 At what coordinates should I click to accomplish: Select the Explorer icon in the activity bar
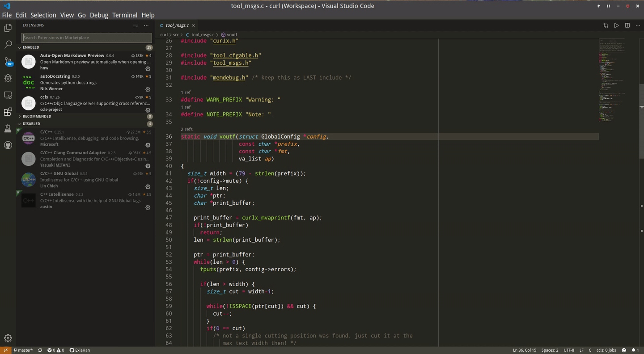7,27
